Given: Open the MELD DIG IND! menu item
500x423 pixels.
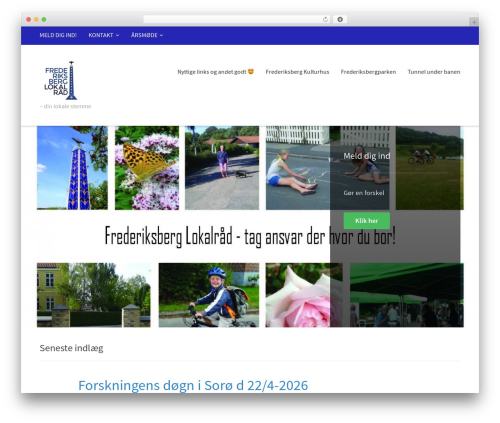Looking at the screenshot, I should tap(58, 35).
